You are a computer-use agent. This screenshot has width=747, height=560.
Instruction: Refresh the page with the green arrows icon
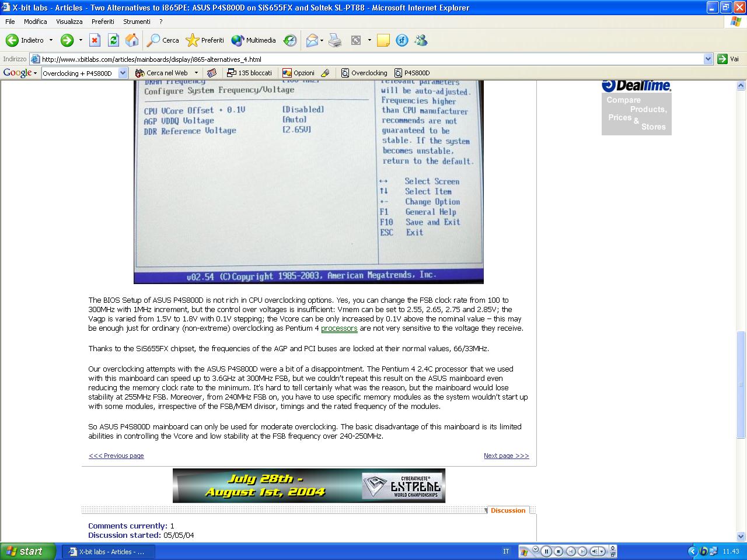[x=113, y=40]
